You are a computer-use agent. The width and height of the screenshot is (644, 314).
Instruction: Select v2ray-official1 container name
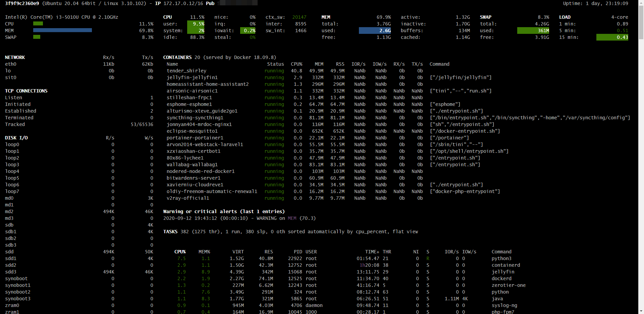pyautogui.click(x=188, y=198)
